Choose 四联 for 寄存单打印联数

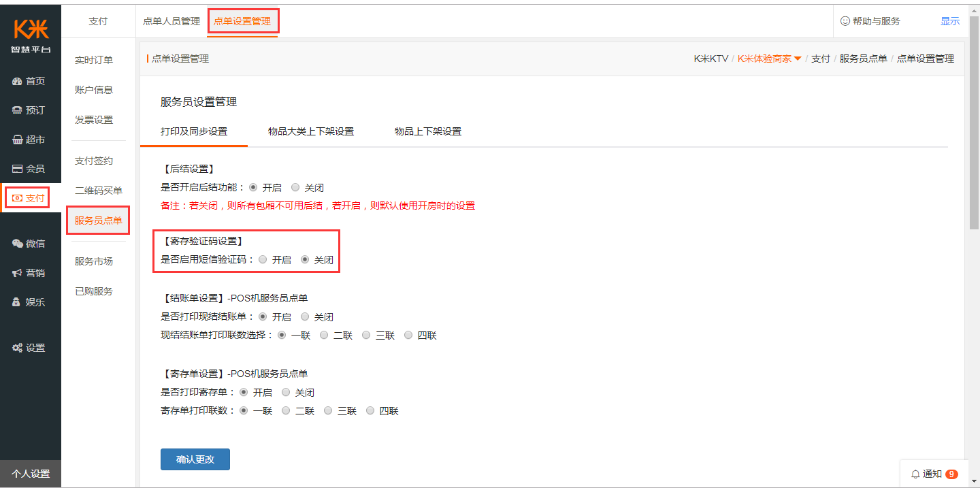(x=370, y=410)
